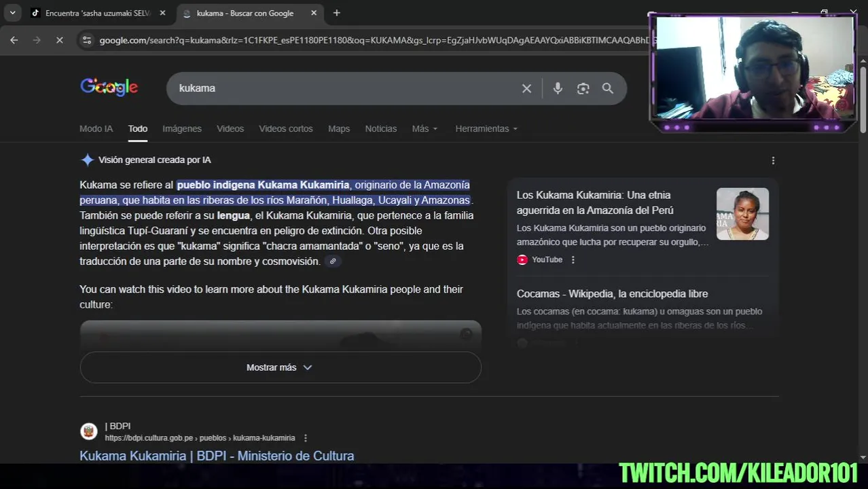Viewport: 868px width, 489px height.
Task: Select the Modo IA tab
Action: (x=96, y=128)
